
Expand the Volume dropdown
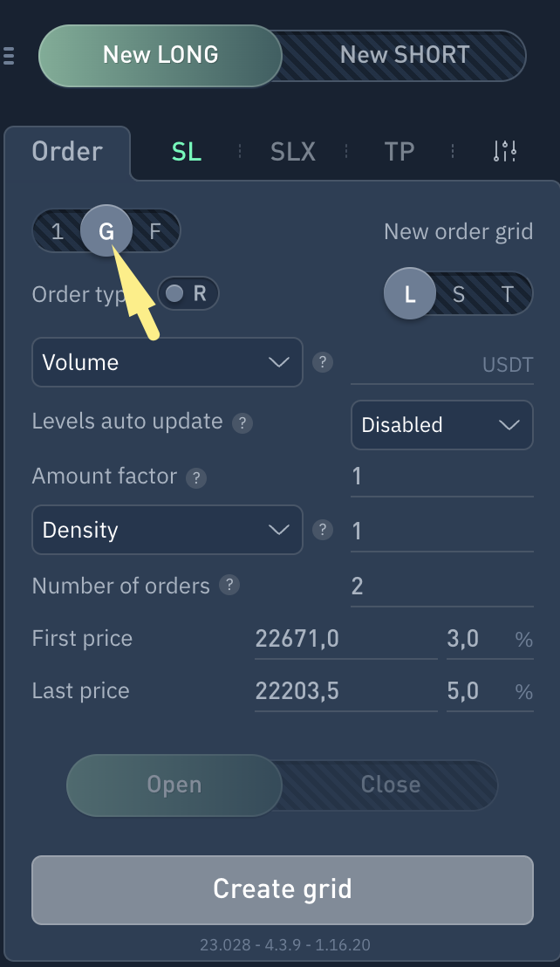tap(167, 362)
